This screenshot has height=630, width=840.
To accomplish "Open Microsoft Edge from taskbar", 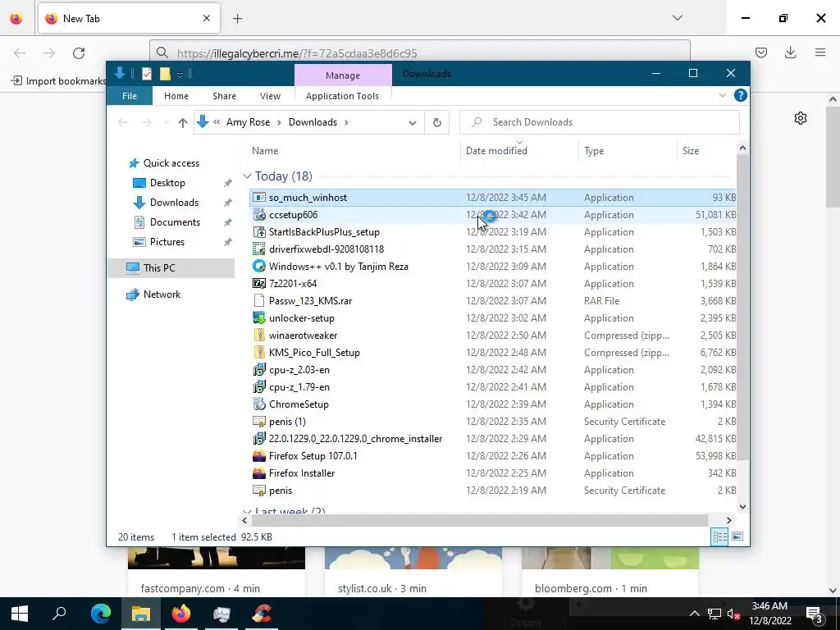I will click(101, 614).
